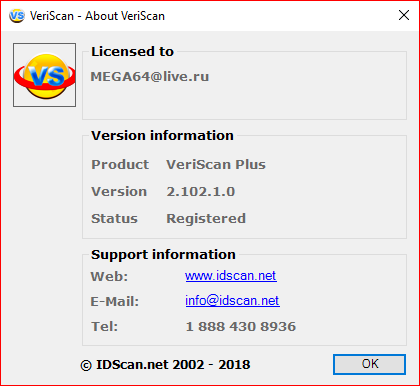Click the VeriScan - About VeriScan title text
This screenshot has height=386, width=420.
pyautogui.click(x=97, y=16)
